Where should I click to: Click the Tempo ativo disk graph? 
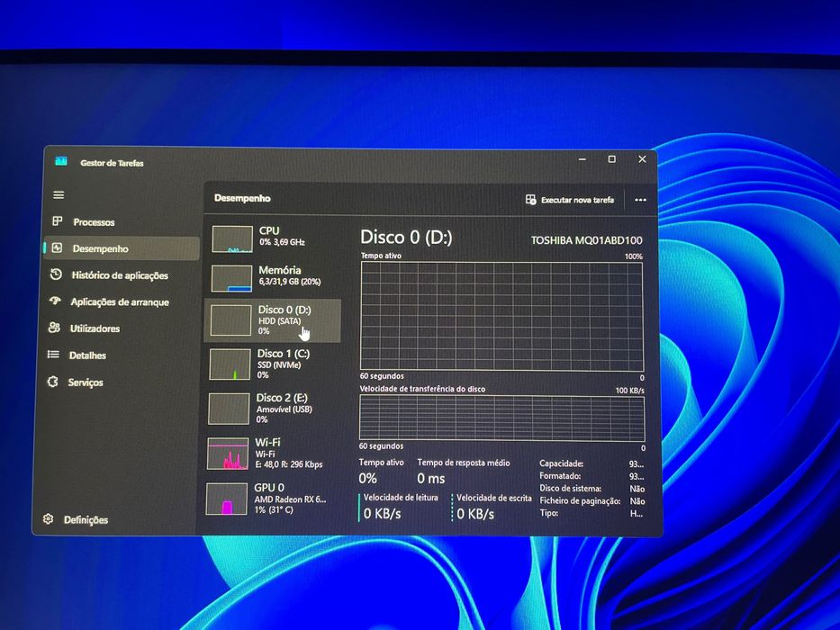click(x=501, y=316)
